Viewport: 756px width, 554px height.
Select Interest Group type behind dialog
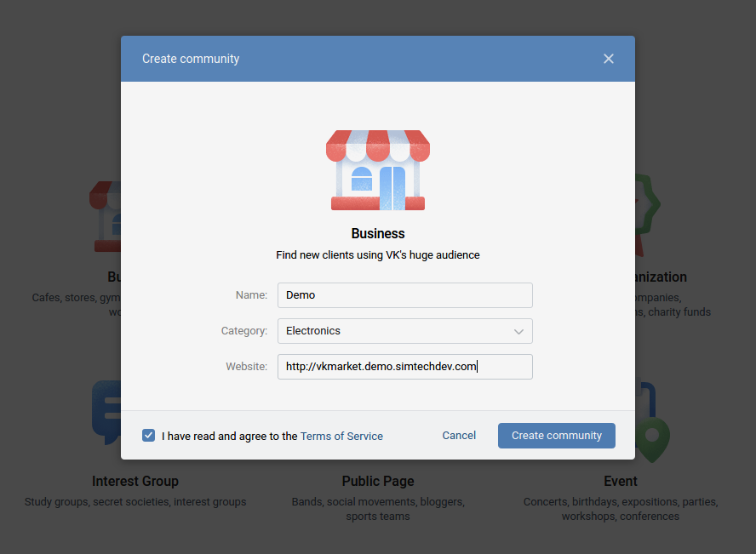(x=135, y=482)
